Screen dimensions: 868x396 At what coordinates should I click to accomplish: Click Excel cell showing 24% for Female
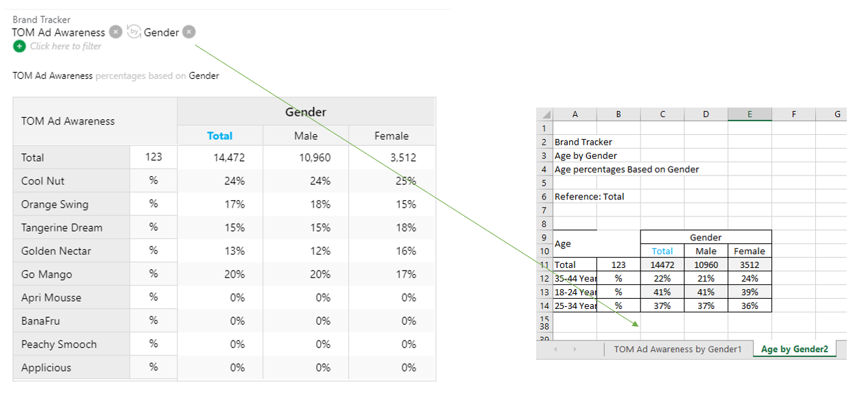tap(750, 278)
